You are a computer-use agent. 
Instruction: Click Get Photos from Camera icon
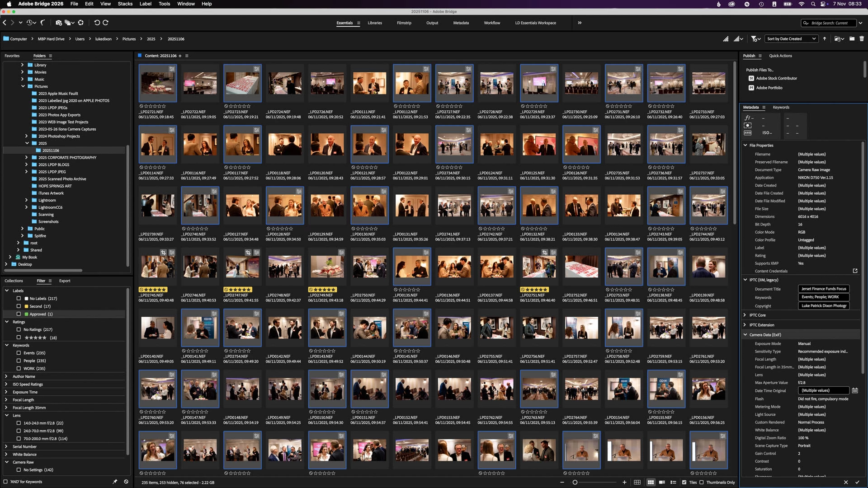click(x=58, y=23)
